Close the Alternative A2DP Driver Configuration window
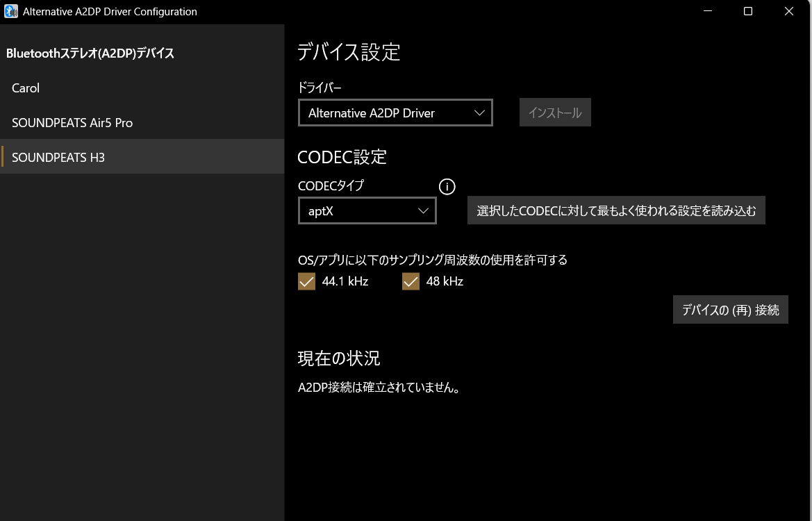This screenshot has width=812, height=521. click(788, 11)
